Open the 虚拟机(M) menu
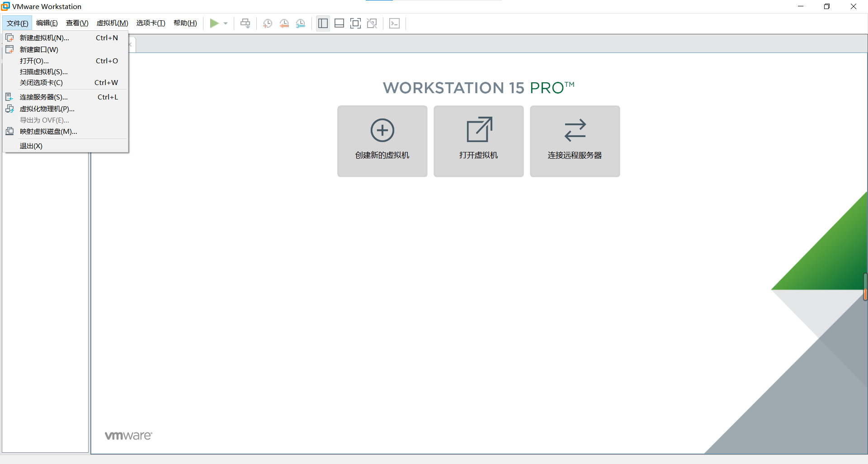 113,23
